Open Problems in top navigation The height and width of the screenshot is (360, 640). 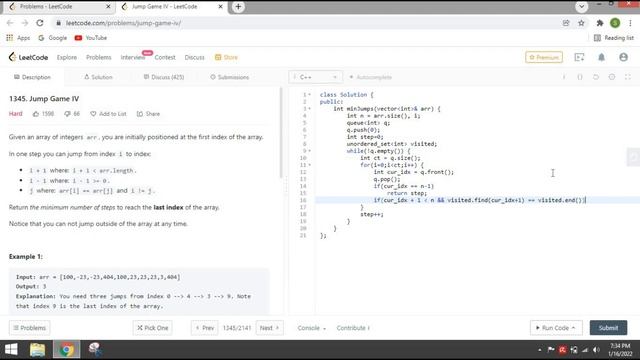98,58
